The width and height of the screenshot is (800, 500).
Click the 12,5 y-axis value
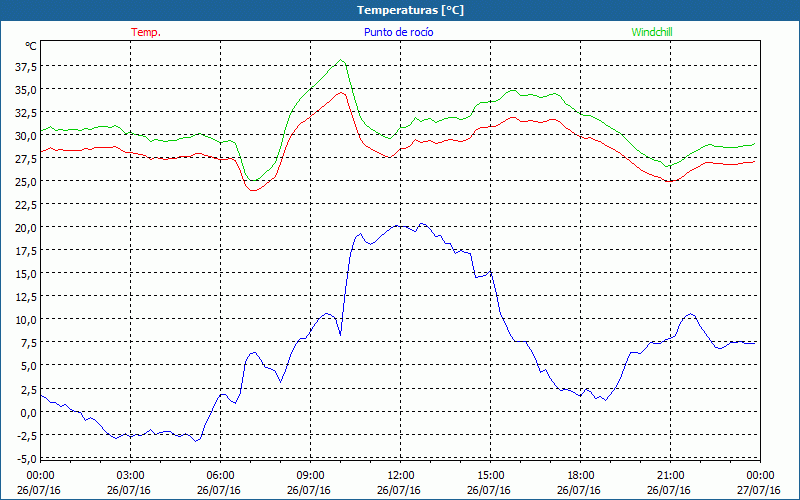tap(27, 297)
